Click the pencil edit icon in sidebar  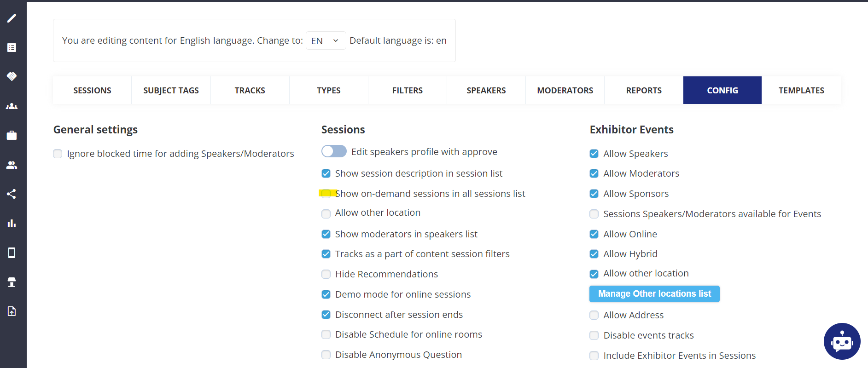pos(12,18)
